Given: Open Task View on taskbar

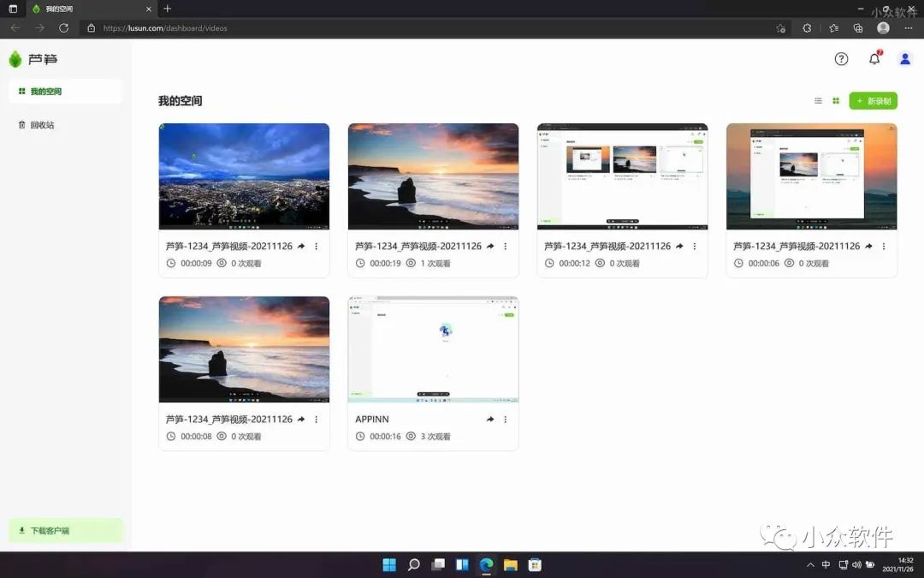Looking at the screenshot, I should tap(438, 564).
